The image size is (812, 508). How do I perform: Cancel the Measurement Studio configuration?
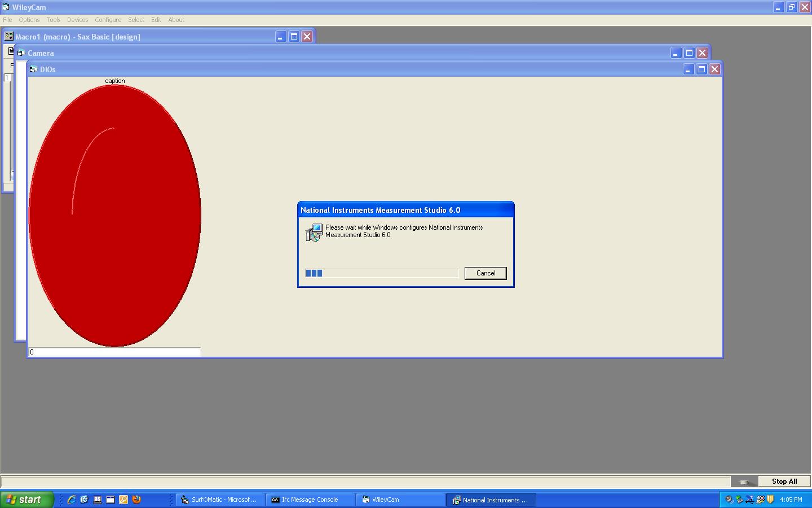click(x=486, y=273)
